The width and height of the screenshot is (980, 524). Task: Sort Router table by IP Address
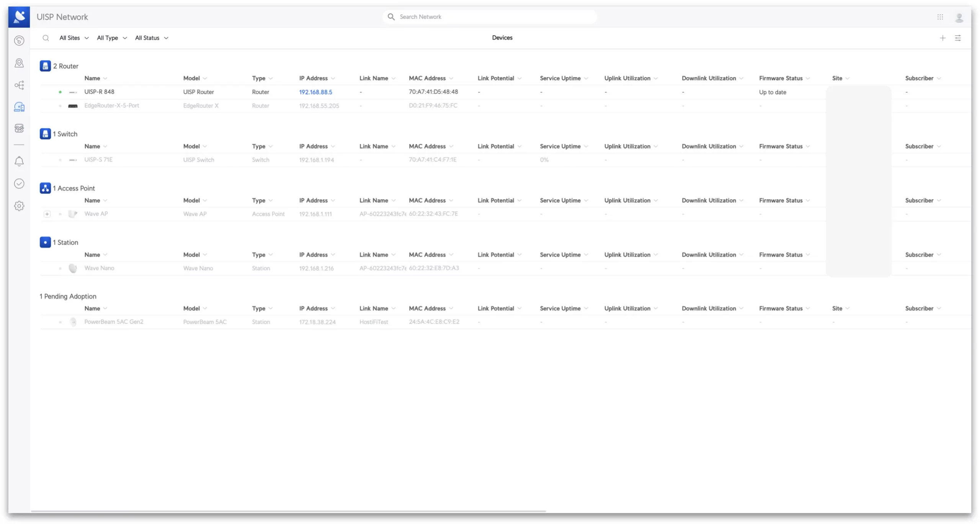pos(317,78)
